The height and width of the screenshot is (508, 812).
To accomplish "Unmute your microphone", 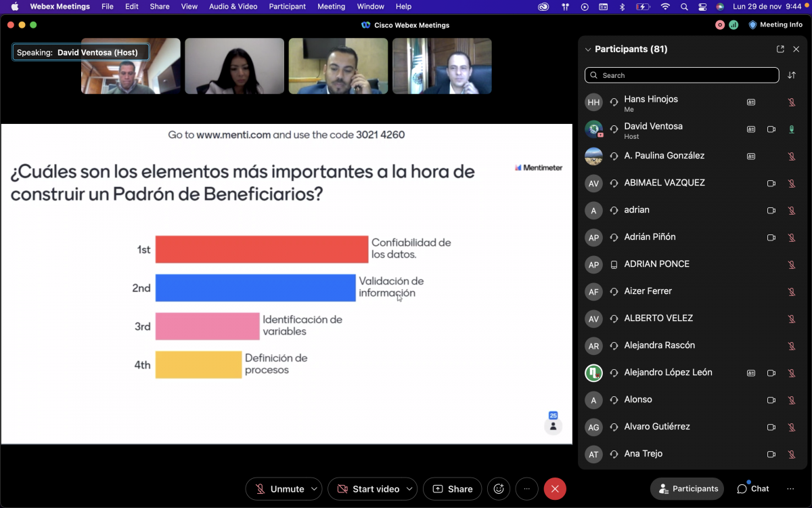I will point(279,489).
